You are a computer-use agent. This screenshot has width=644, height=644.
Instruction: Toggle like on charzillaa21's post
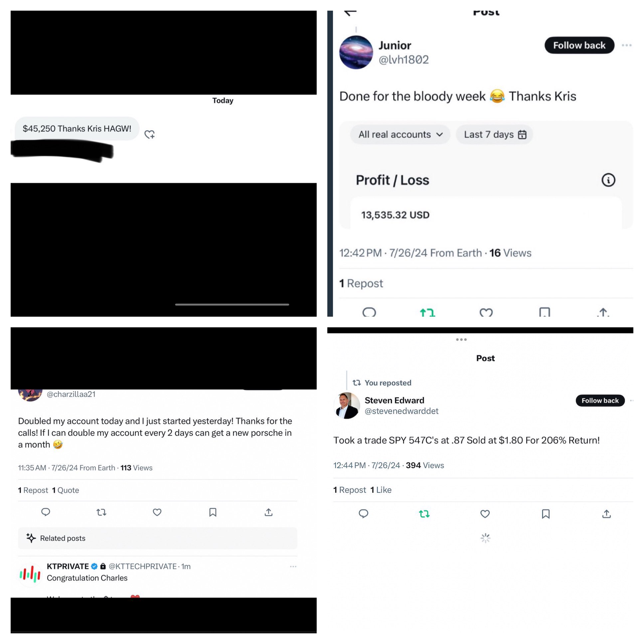(157, 512)
